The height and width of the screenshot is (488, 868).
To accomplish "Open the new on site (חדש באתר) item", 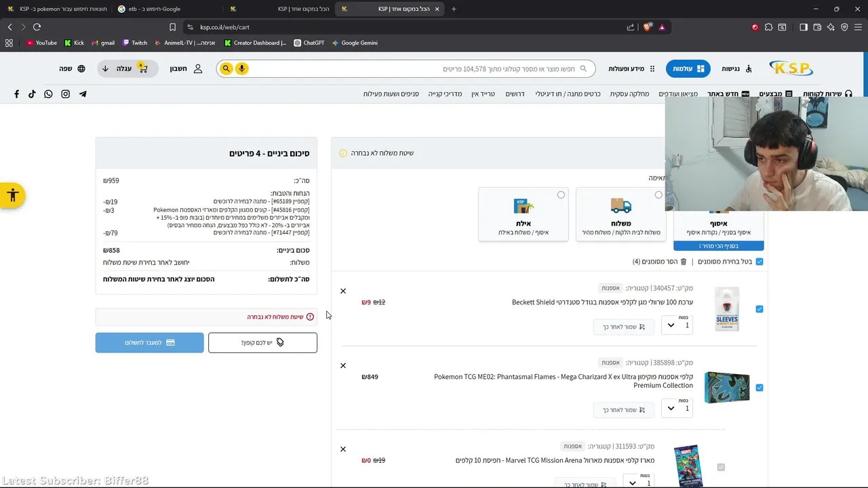I will pyautogui.click(x=728, y=94).
